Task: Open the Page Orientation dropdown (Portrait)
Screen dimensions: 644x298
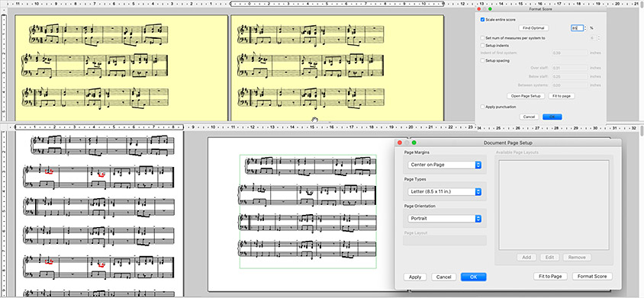Action: tap(444, 219)
